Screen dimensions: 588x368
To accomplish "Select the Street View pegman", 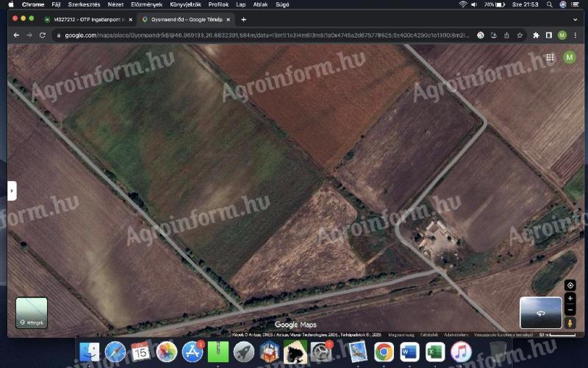I will coord(570,322).
